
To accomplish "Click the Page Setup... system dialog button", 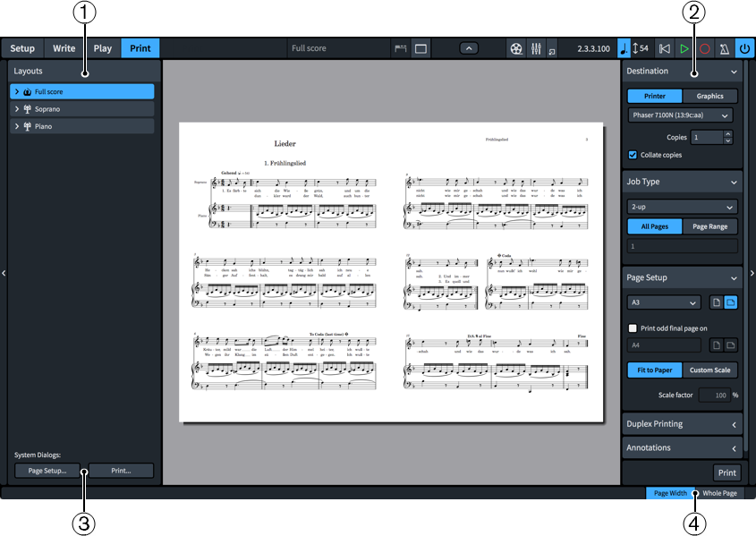I will tap(47, 471).
